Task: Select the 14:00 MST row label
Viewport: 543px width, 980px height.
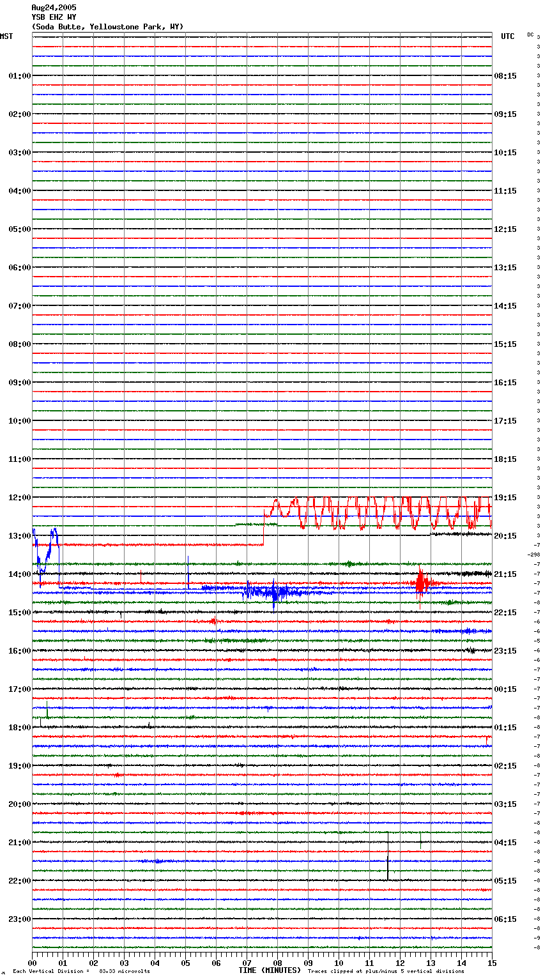Action: coord(20,574)
